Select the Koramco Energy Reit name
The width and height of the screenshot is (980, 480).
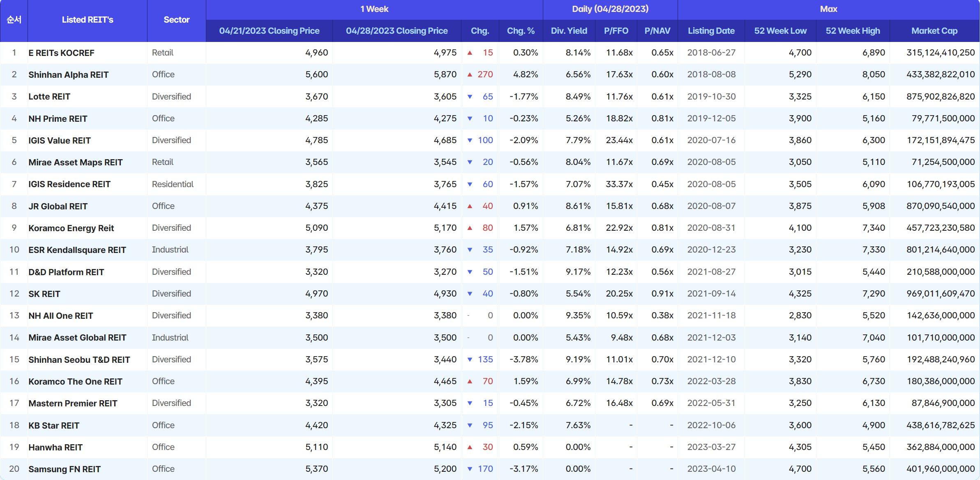pyautogui.click(x=71, y=228)
